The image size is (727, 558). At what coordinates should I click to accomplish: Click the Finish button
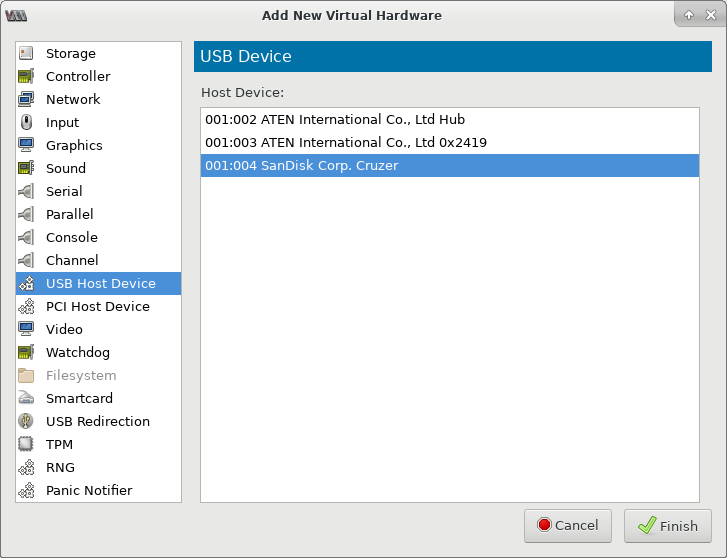tap(668, 526)
